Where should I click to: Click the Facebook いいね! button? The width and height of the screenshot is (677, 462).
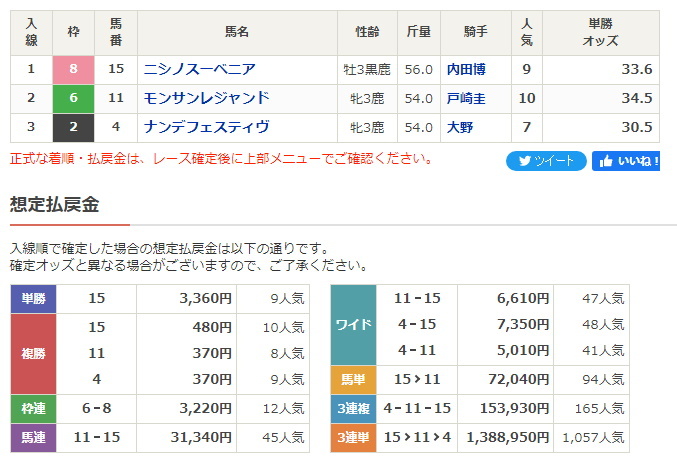[x=626, y=161]
